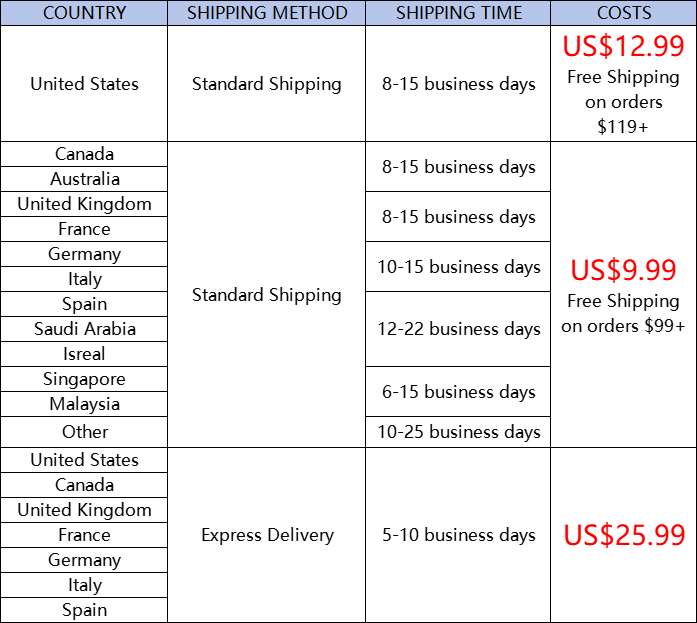Select the Singapore cell
This screenshot has height=623, width=697.
(84, 379)
